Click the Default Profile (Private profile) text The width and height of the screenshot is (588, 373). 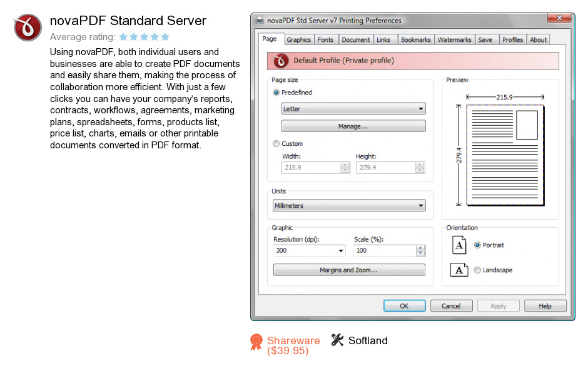point(343,61)
